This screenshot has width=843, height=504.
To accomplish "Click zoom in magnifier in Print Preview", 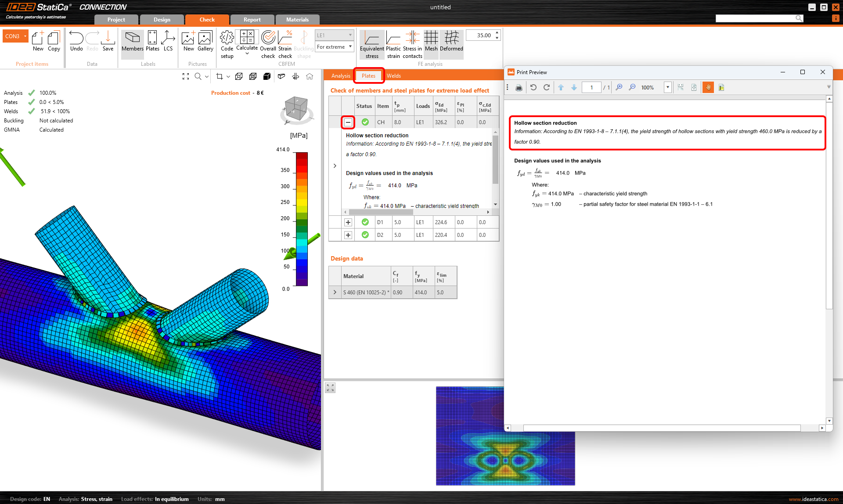I will tap(619, 87).
